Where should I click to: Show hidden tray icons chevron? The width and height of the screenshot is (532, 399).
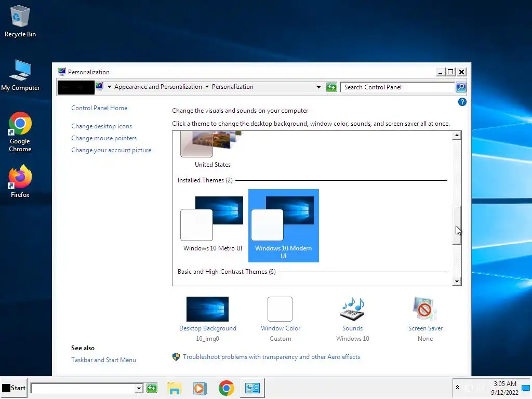[457, 388]
